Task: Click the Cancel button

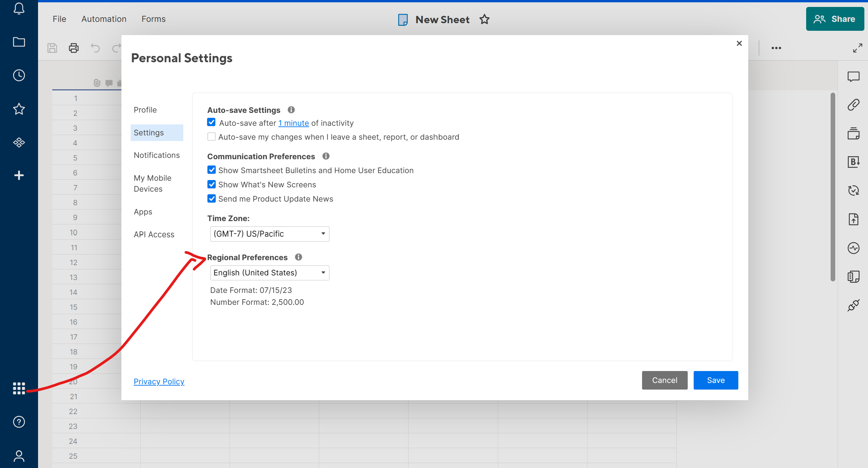Action: click(665, 380)
